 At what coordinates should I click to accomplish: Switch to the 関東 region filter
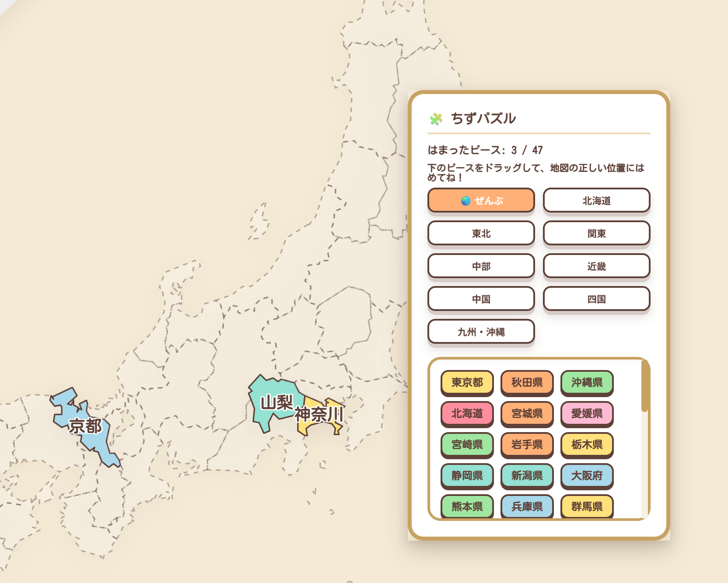[596, 233]
